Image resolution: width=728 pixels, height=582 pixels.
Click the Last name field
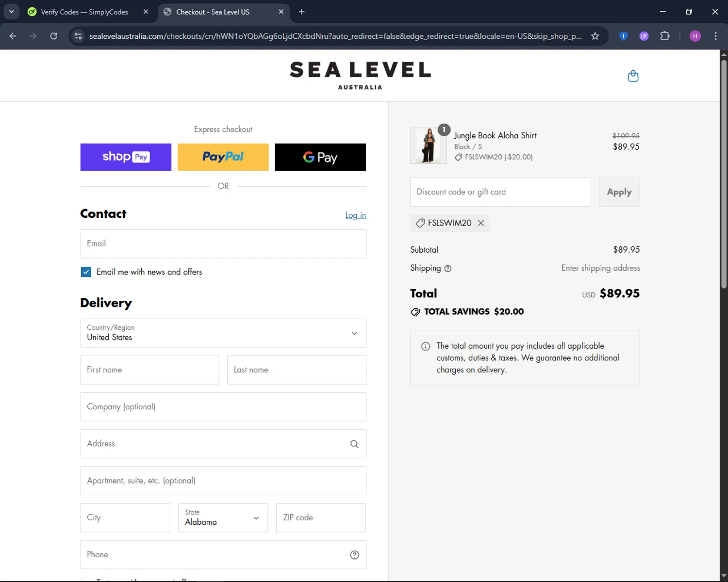point(297,370)
